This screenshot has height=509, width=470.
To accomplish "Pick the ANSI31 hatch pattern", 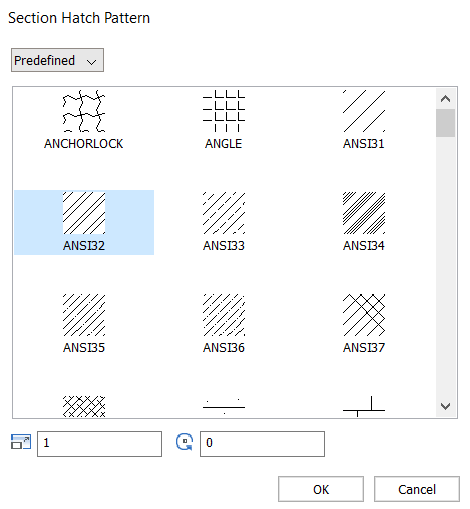I will coord(364,119).
